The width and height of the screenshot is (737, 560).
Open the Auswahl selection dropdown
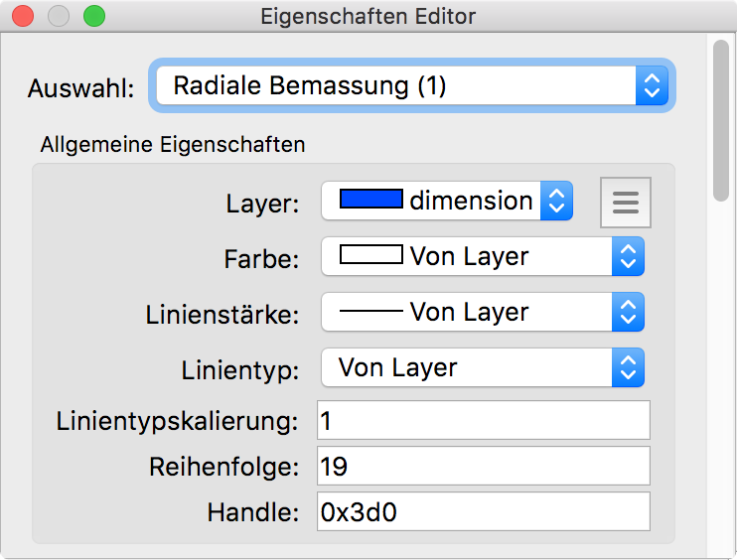[x=412, y=86]
